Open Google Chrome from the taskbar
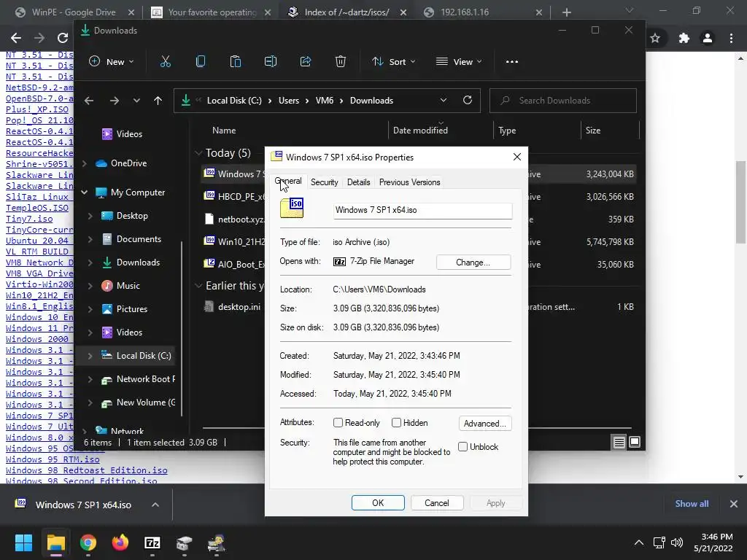 tap(88, 542)
